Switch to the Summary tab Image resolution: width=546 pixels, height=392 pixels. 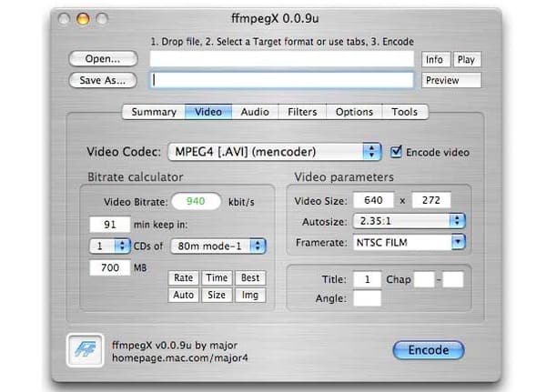pyautogui.click(x=154, y=112)
